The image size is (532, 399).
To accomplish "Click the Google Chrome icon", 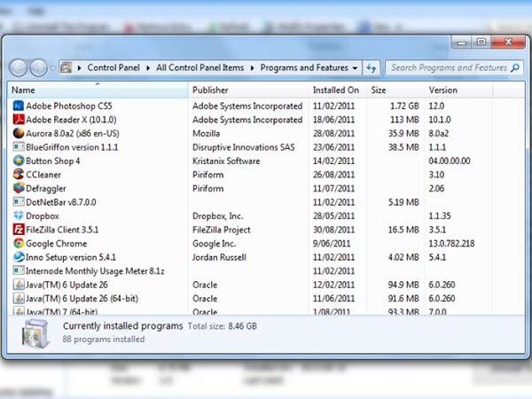I will [x=19, y=243].
